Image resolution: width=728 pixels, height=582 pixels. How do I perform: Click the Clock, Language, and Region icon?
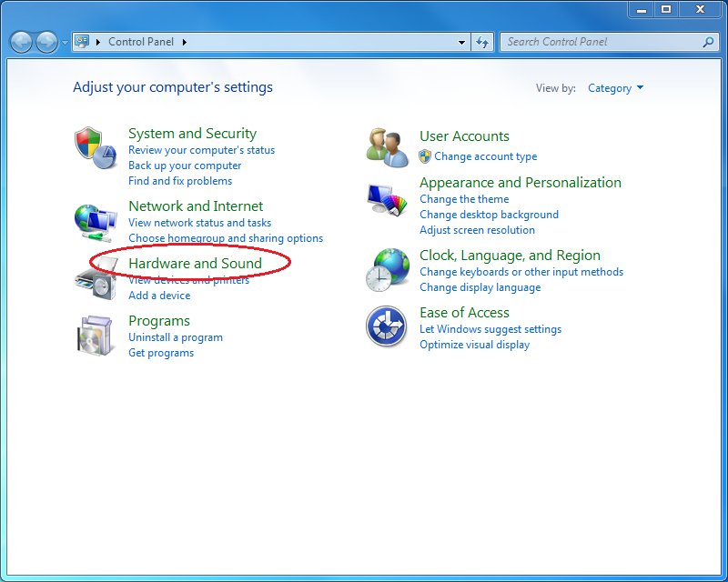[388, 271]
